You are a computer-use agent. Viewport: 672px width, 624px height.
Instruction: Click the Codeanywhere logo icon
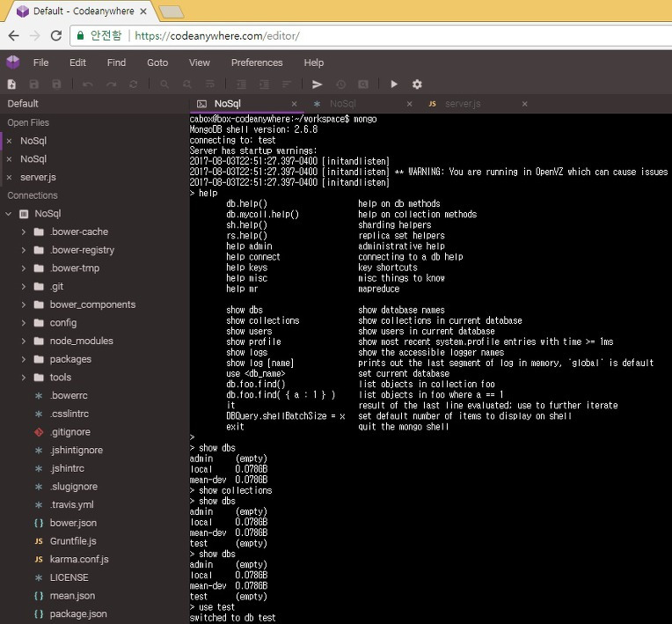pos(13,62)
